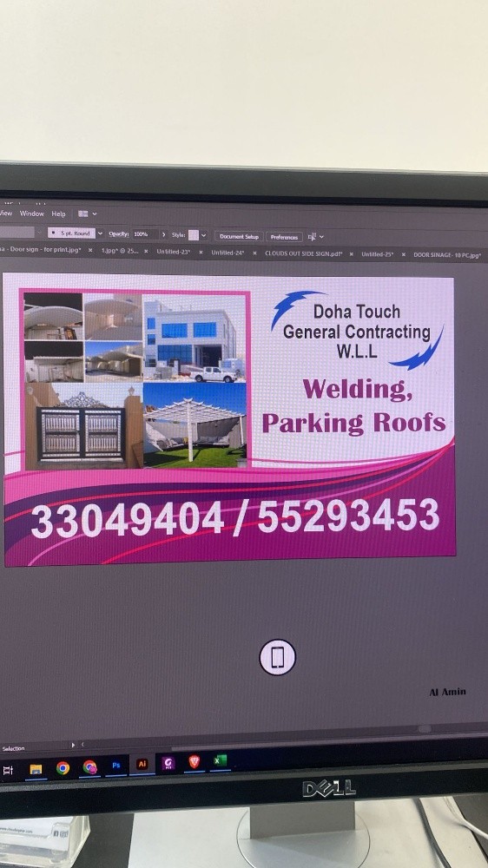Open the Help menu

pos(59,214)
